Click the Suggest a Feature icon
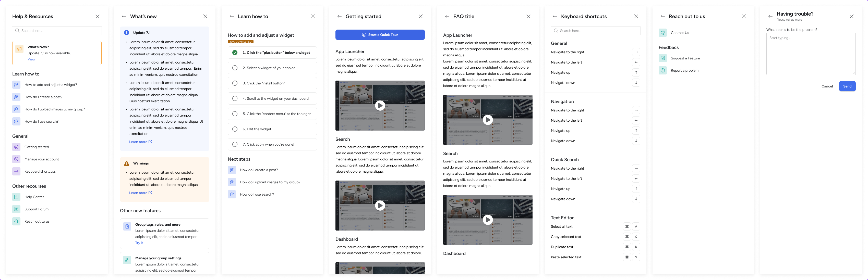Viewport: 868px width, 280px height. coord(662,58)
